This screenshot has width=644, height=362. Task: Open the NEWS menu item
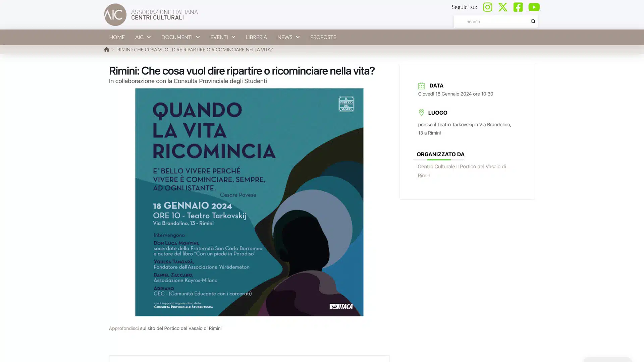(285, 37)
